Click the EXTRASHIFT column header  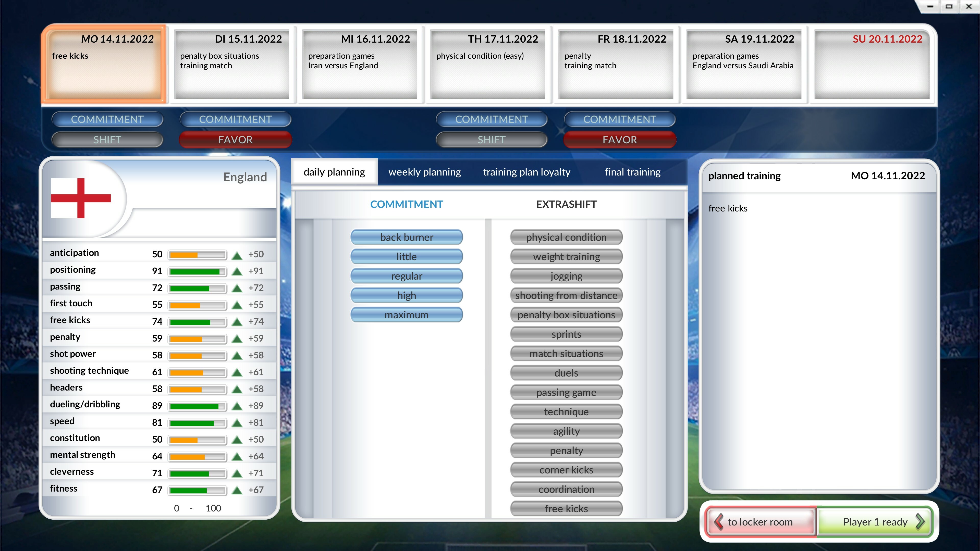566,205
